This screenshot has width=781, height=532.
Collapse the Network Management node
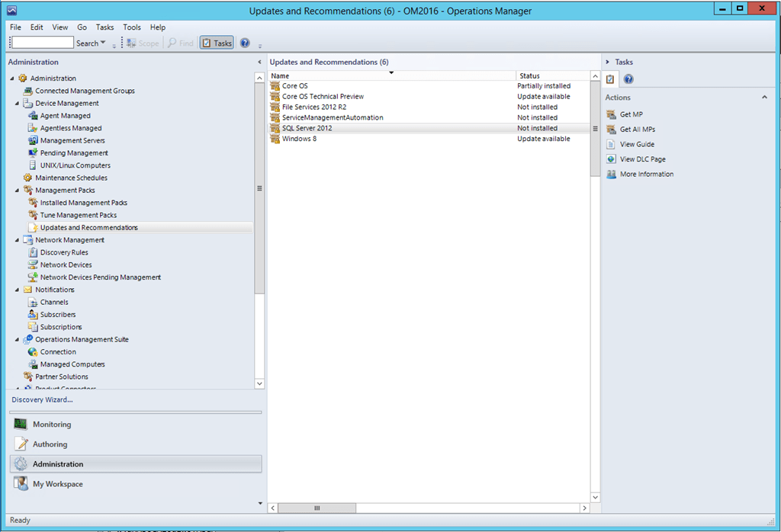17,240
